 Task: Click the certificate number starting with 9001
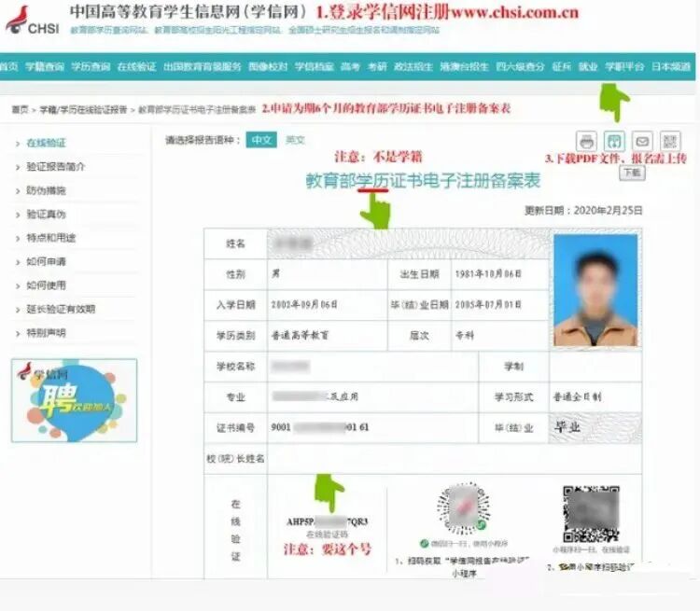coord(319,427)
